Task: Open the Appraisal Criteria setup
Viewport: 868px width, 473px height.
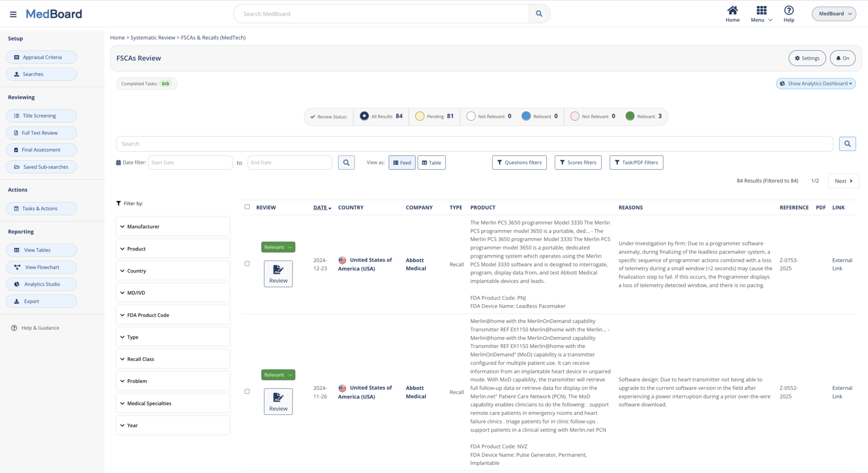Action: 41,57
